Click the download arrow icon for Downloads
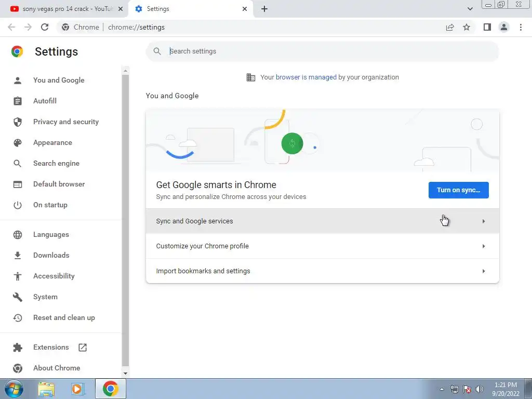Image resolution: width=532 pixels, height=399 pixels. tap(17, 255)
